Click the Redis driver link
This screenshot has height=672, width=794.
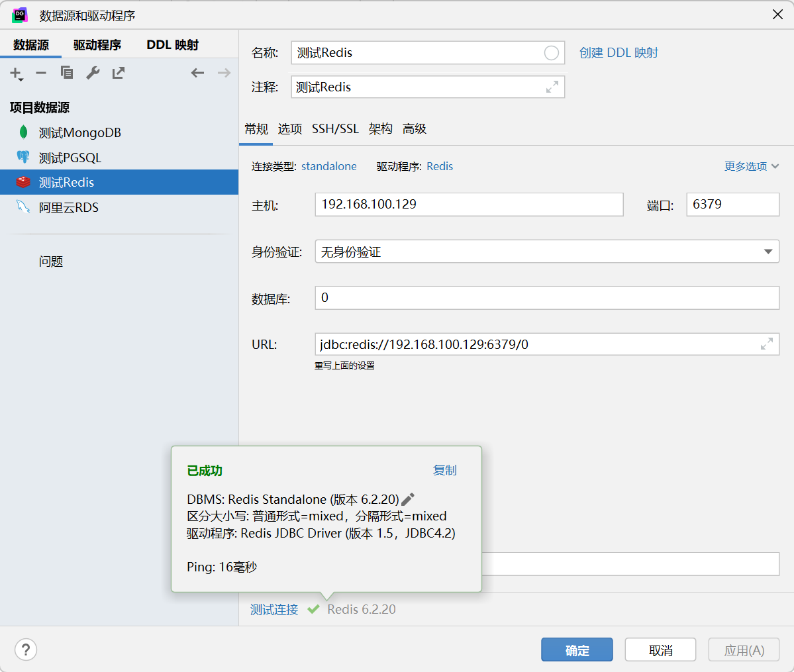click(440, 166)
